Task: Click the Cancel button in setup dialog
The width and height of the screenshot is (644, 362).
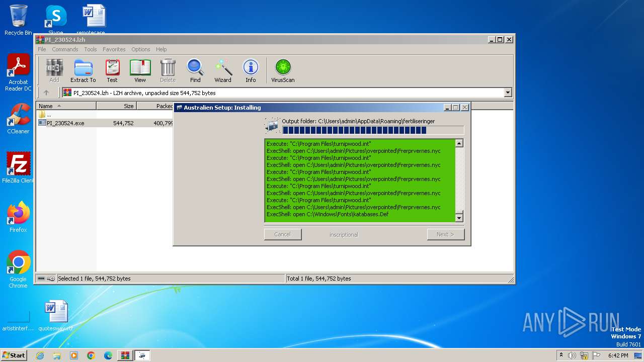Action: [x=283, y=234]
